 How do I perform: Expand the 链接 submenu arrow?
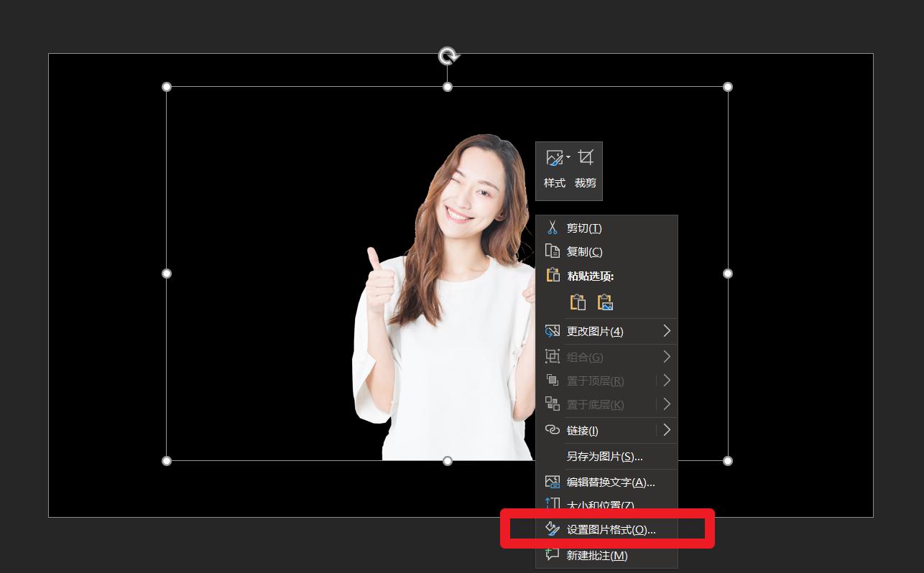pos(665,429)
